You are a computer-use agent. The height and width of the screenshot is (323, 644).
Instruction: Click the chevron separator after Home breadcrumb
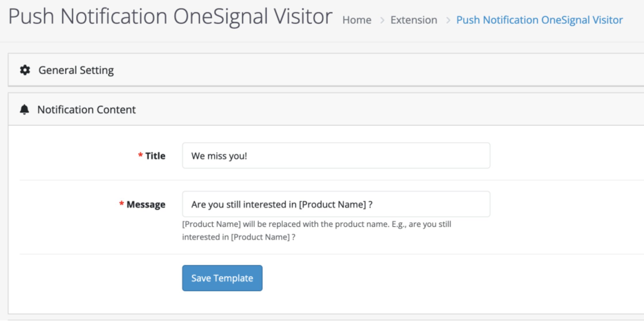(382, 20)
